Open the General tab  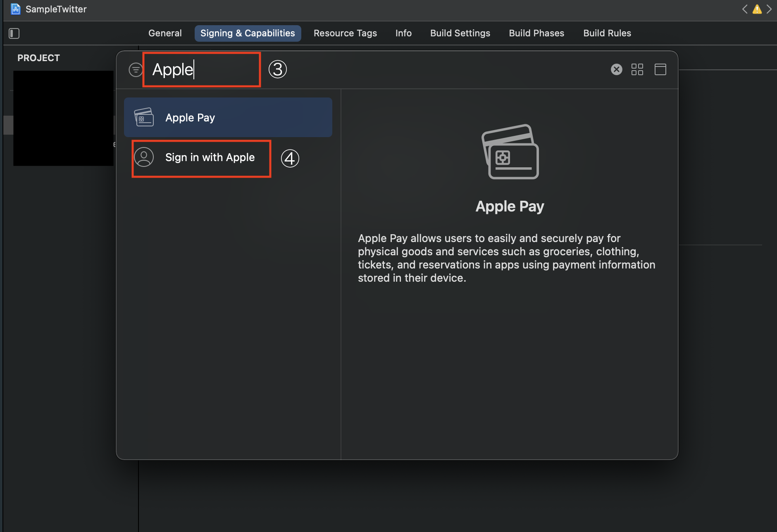click(165, 33)
